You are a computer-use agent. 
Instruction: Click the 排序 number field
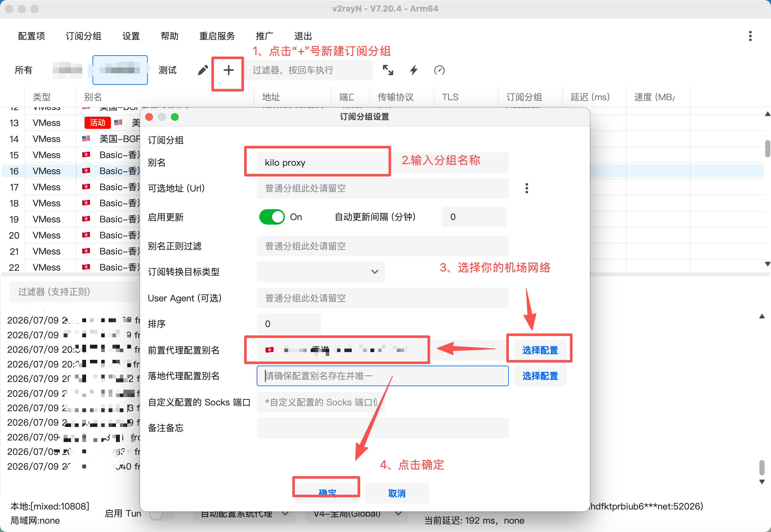click(x=289, y=324)
